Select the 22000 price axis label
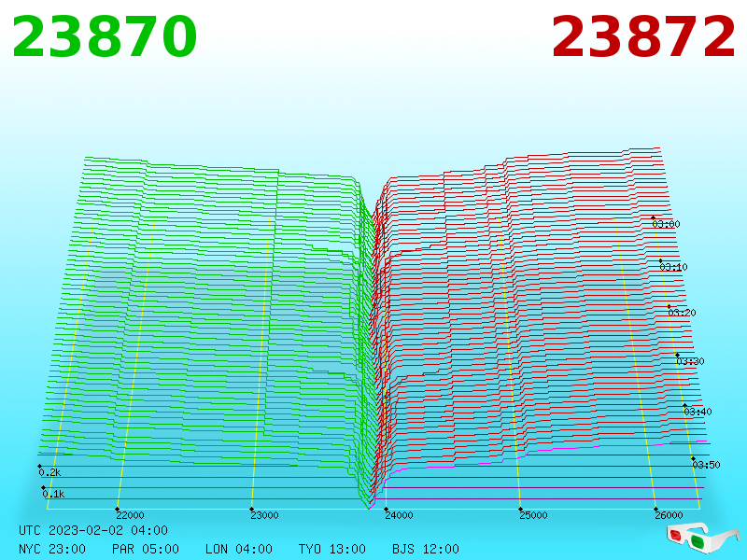Screen dimensions: 747x560 [x=130, y=515]
